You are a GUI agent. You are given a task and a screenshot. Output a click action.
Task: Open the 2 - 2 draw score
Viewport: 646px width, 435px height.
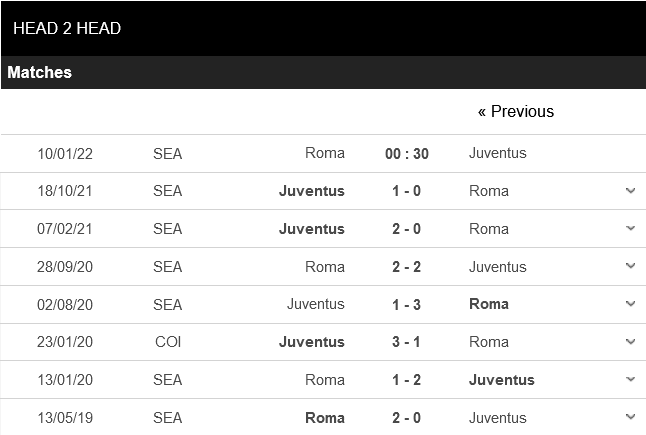tap(406, 267)
